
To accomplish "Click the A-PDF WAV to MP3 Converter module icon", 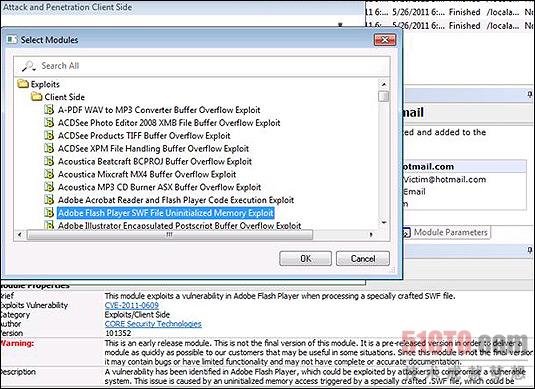I will pos(49,110).
